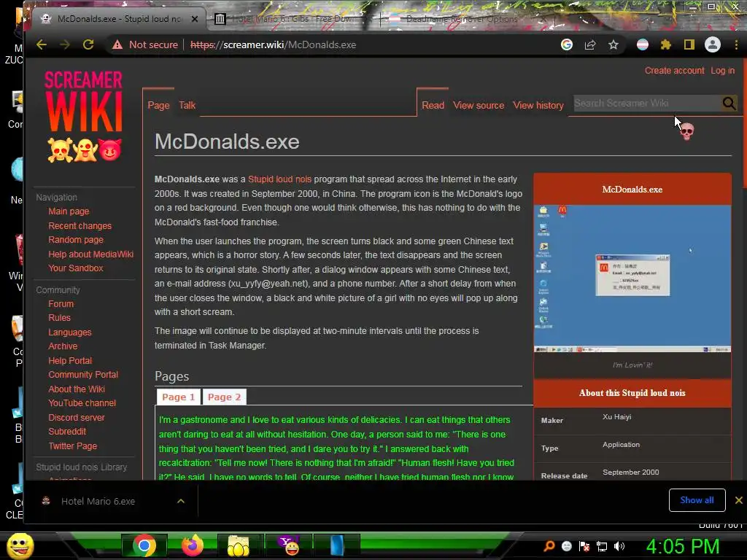Open the Help Portal link
Viewport: 747px width, 560px height.
[x=70, y=360]
